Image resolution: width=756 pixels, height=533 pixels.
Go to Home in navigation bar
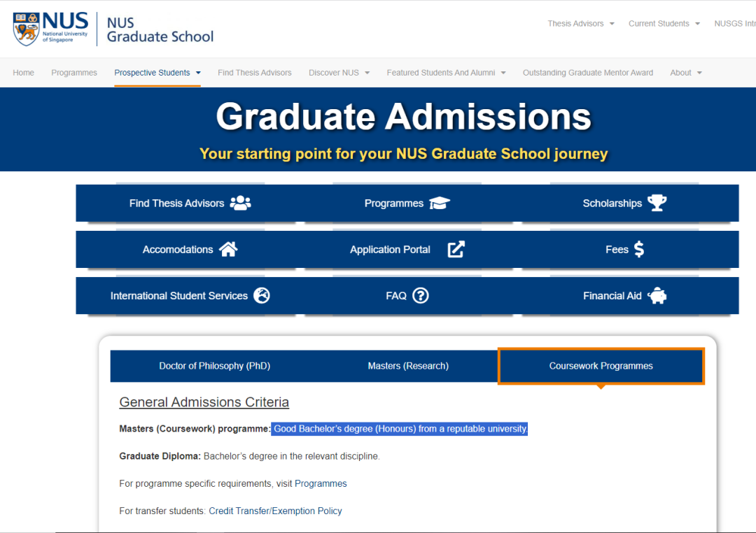coord(23,73)
